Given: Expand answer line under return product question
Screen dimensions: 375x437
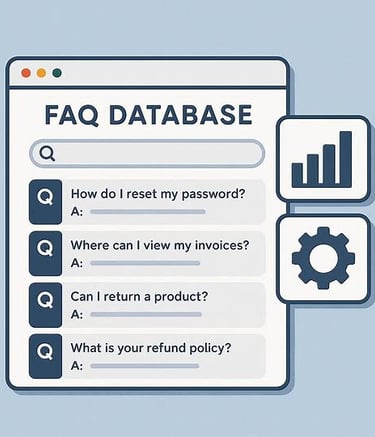Looking at the screenshot, I should [x=146, y=314].
